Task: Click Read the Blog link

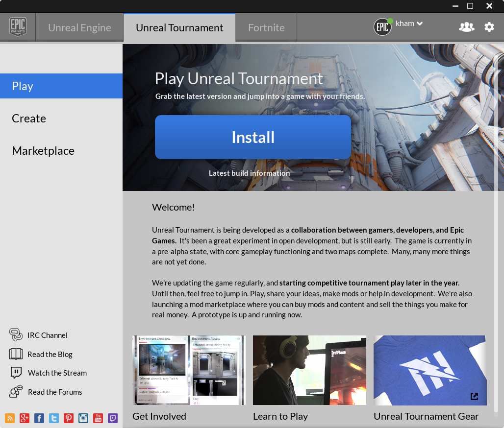Action: click(41, 354)
